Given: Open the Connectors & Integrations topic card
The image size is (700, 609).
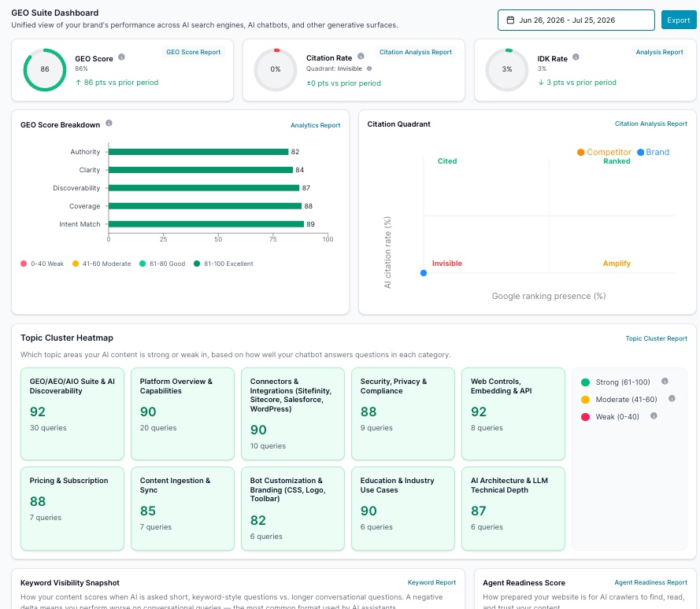Looking at the screenshot, I should (293, 414).
